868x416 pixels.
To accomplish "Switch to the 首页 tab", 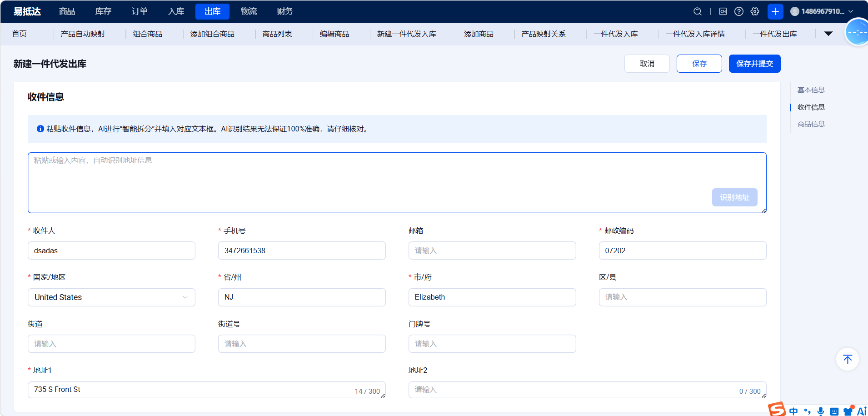I will click(20, 34).
